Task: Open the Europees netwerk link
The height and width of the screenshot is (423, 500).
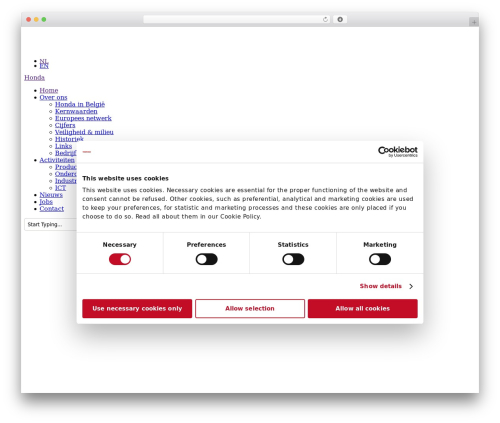Action: [83, 118]
